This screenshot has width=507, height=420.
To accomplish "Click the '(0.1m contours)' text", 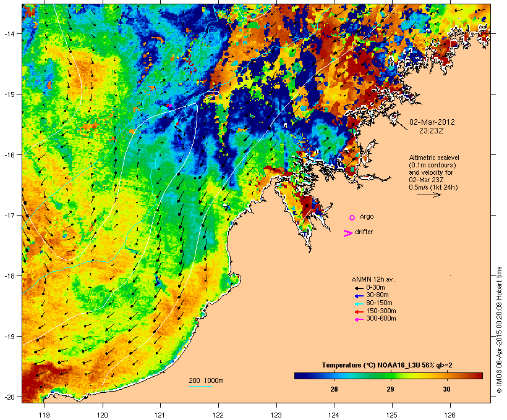I will coord(432,165).
